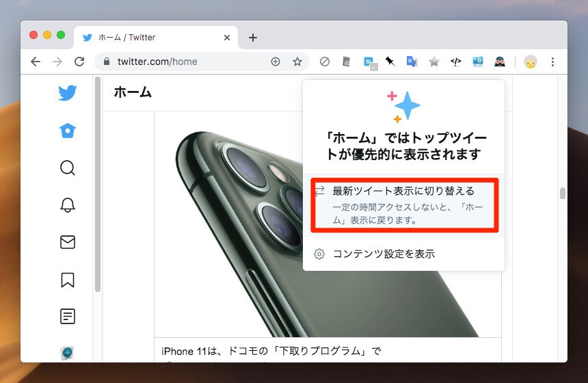The image size is (588, 383).
Task: Click the sparkle icon in popup
Action: click(403, 107)
